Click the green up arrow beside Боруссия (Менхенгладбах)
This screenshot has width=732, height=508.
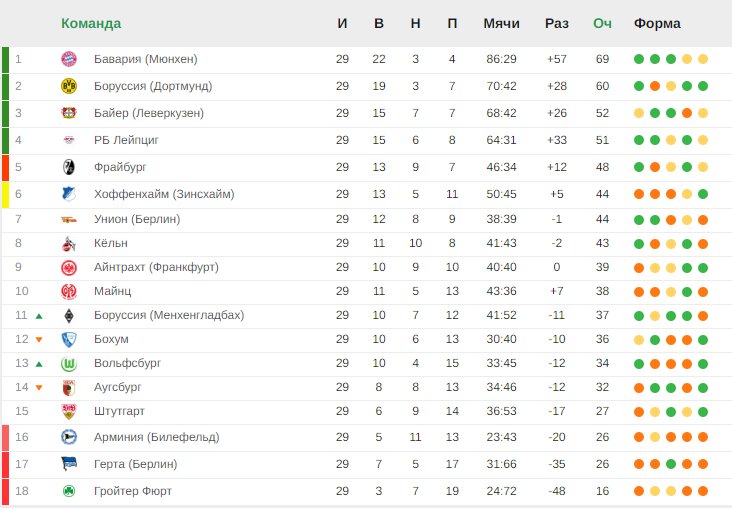pos(39,316)
